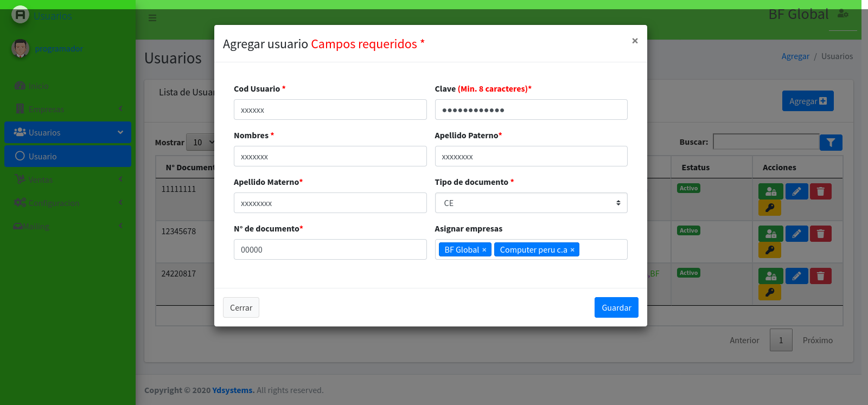Viewport: 868px width, 405px height.
Task: Click the edit pencil icon in first row
Action: 796,191
